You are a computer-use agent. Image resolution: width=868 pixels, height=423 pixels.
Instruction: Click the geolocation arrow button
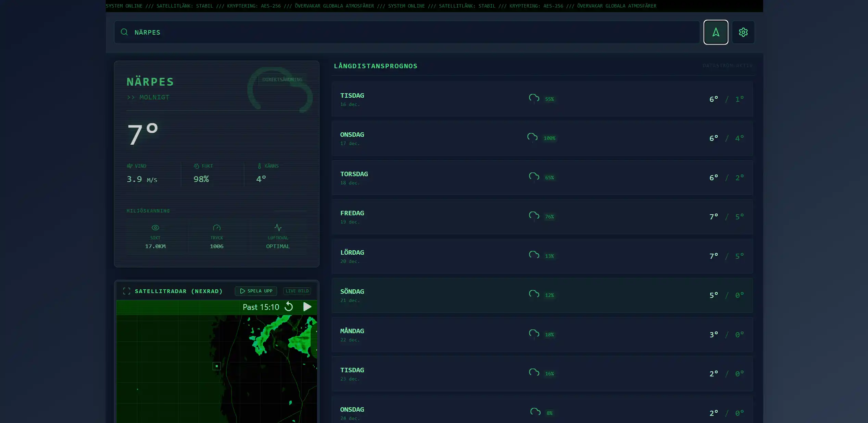(x=716, y=32)
